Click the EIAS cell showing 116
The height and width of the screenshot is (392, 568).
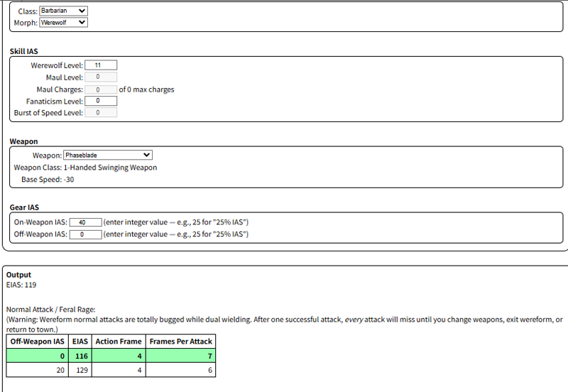tap(80, 356)
